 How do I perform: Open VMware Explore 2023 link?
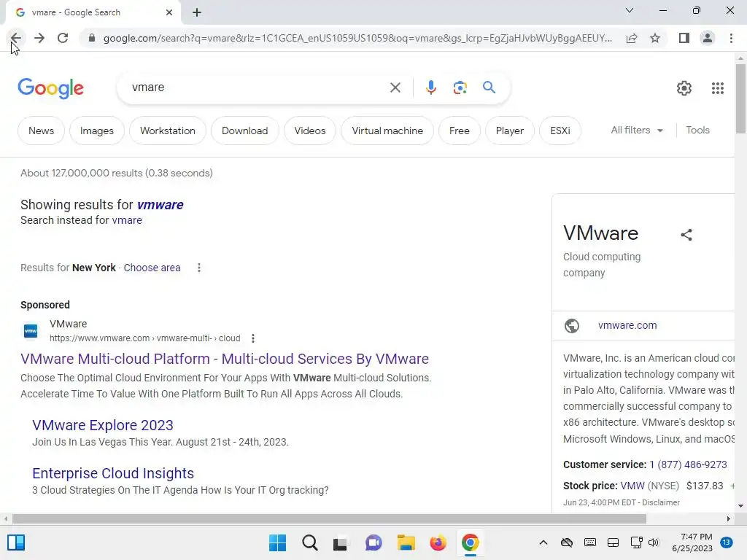(102, 425)
